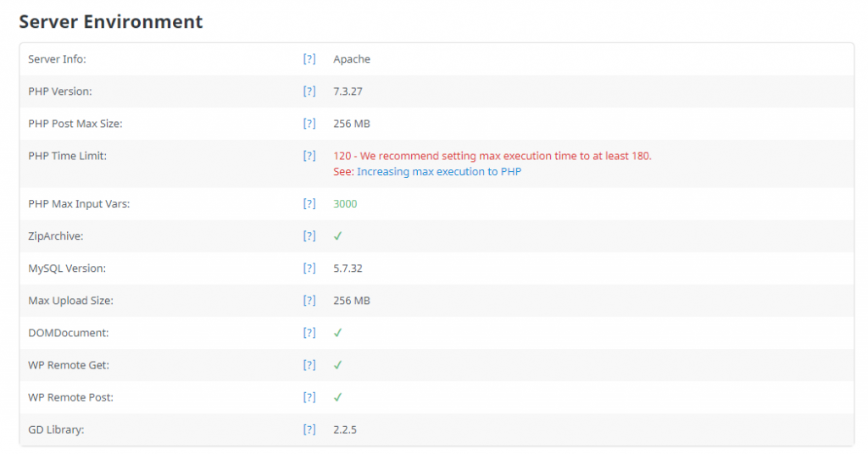The width and height of the screenshot is (868, 454).
Task: Click the WP Remote Post checkmark
Action: (x=337, y=397)
